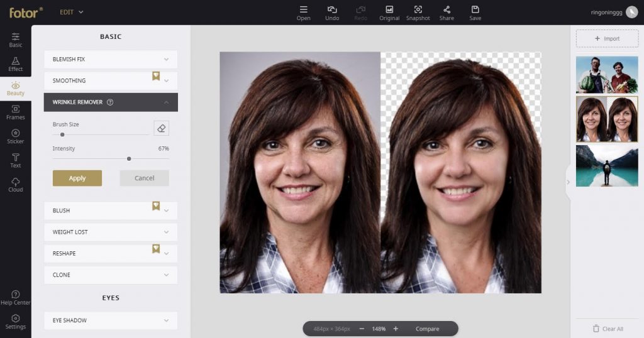
Task: Zoom in with the plus button
Action: point(396,329)
